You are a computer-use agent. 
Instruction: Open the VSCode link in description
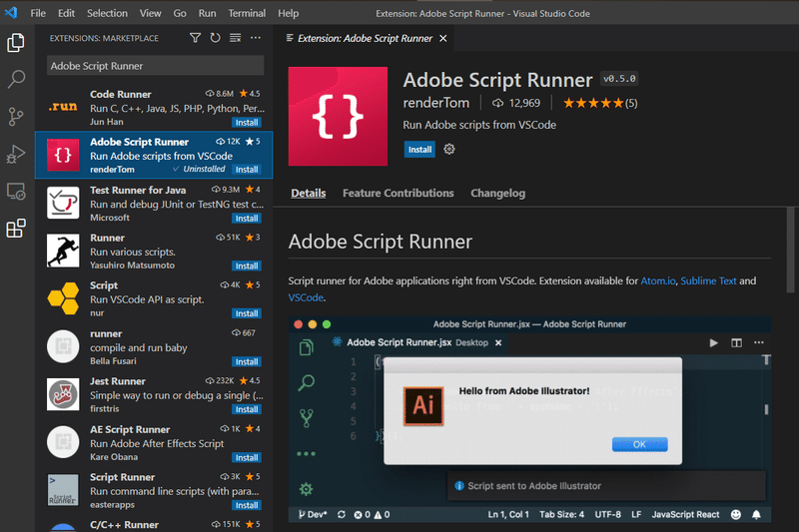point(306,297)
